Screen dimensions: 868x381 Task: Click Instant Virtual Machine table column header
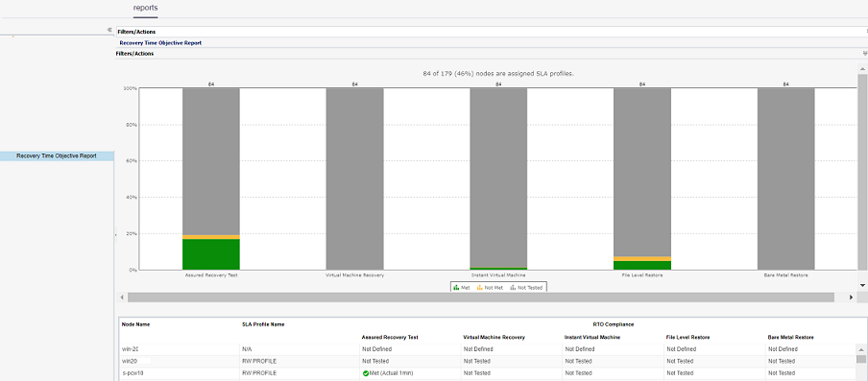point(592,337)
